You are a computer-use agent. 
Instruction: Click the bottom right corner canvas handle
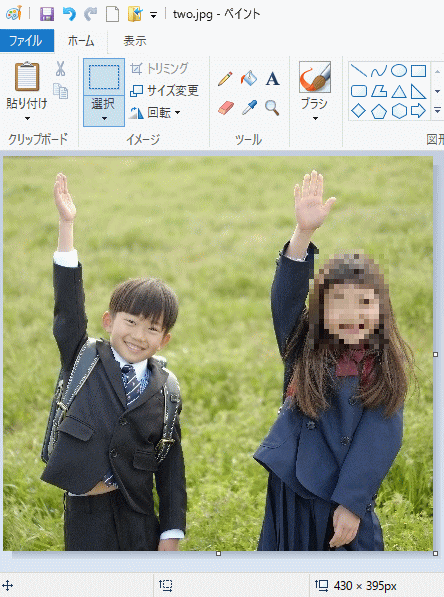(436, 554)
